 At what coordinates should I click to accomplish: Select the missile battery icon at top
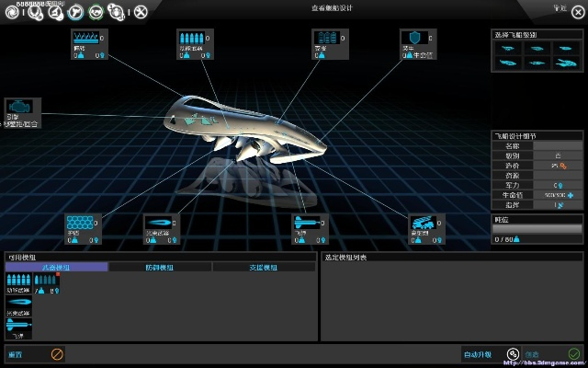point(189,39)
